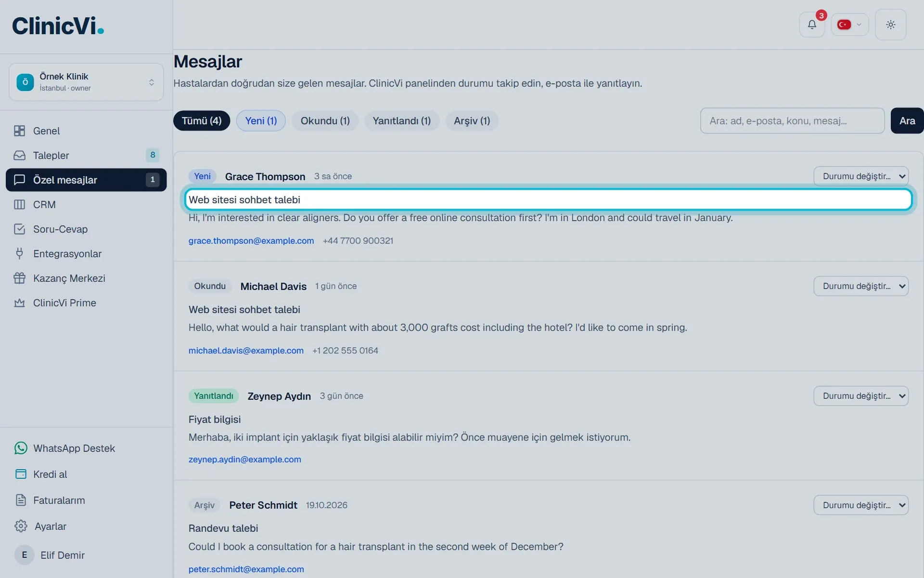Toggle the light theme sun icon
This screenshot has height=578, width=924.
[890, 25]
